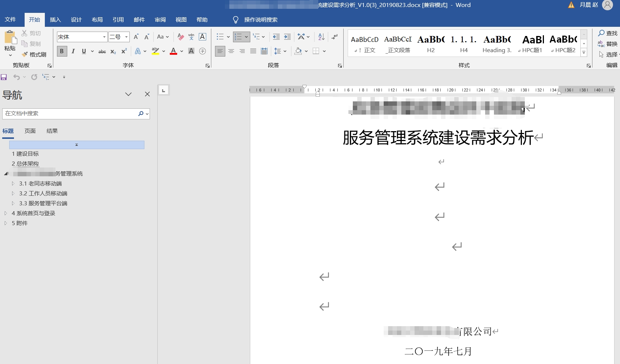The width and height of the screenshot is (620, 364).
Task: Apply yellow text highlight color
Action: click(155, 51)
